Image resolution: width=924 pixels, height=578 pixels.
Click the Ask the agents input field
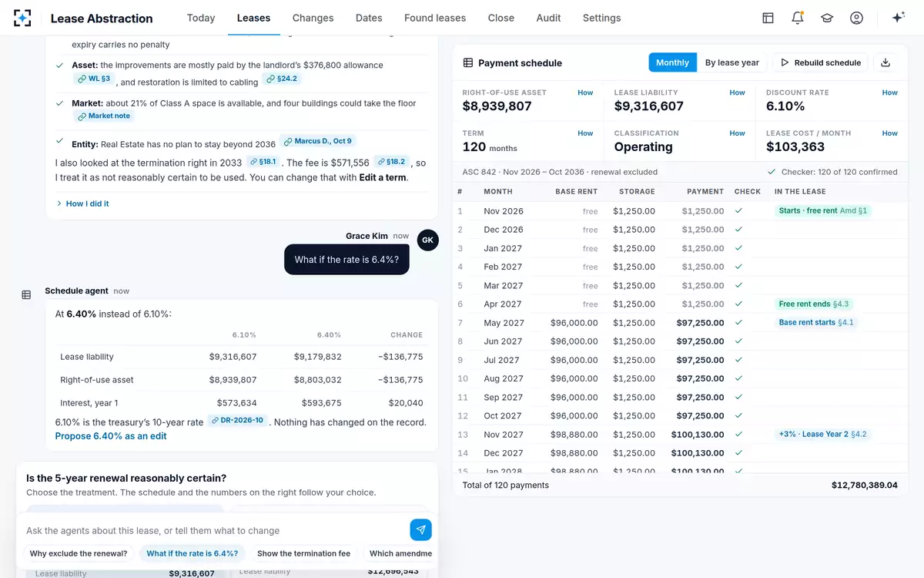tap(216, 530)
